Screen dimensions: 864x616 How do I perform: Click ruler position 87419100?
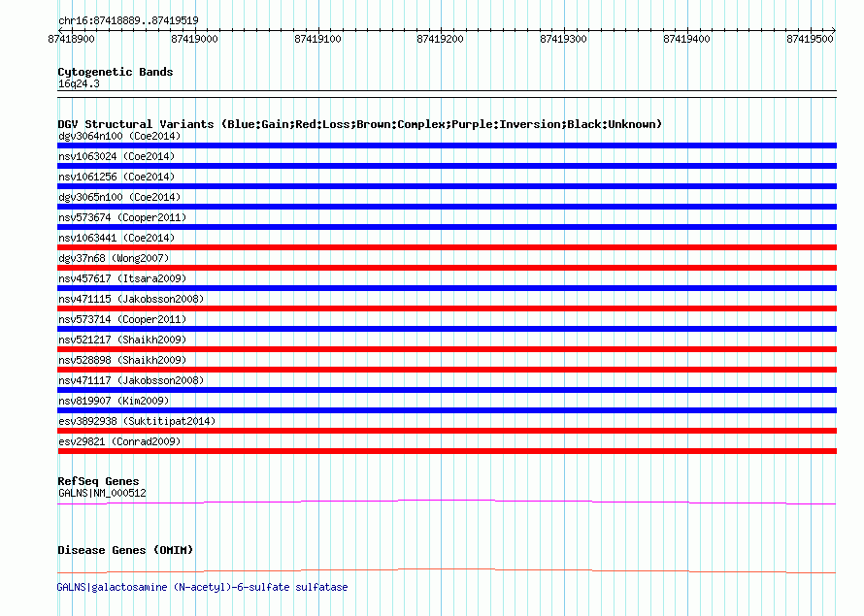317,39
